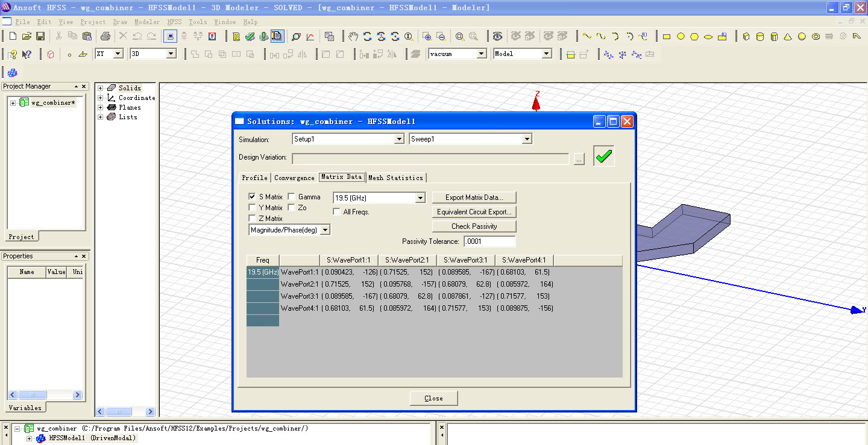
Task: Click the Design Variation text field
Action: tap(430, 159)
